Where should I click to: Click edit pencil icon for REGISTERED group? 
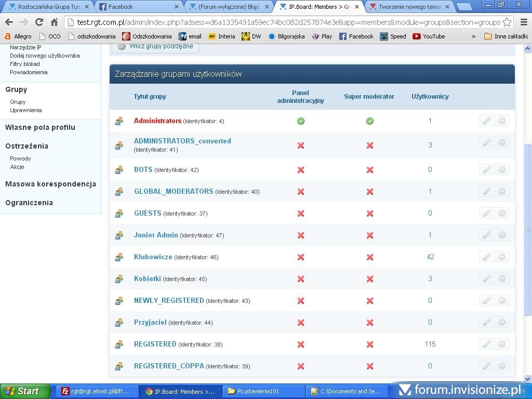(487, 344)
